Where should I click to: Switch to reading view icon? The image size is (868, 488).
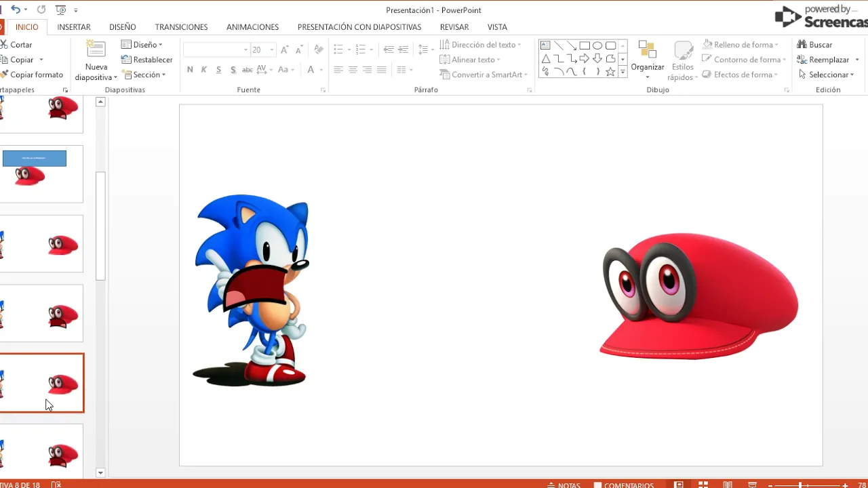(x=728, y=485)
